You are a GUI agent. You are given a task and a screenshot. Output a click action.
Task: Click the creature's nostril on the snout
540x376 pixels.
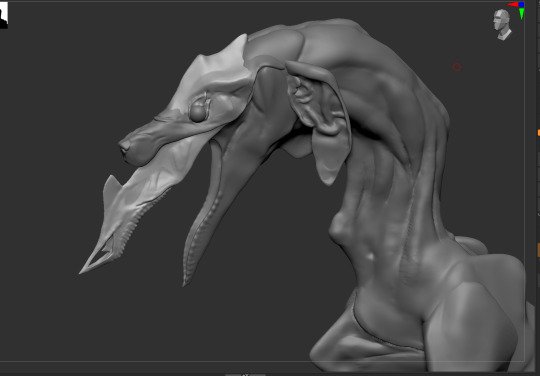pos(124,149)
